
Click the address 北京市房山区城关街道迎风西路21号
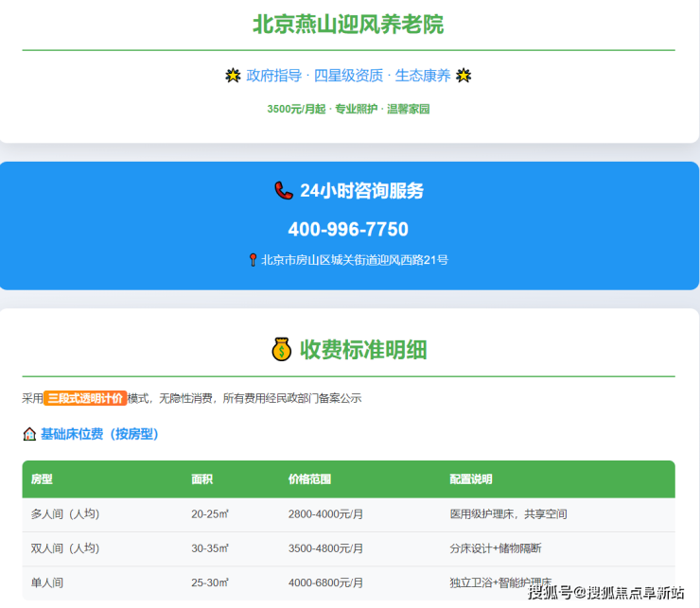355,259
